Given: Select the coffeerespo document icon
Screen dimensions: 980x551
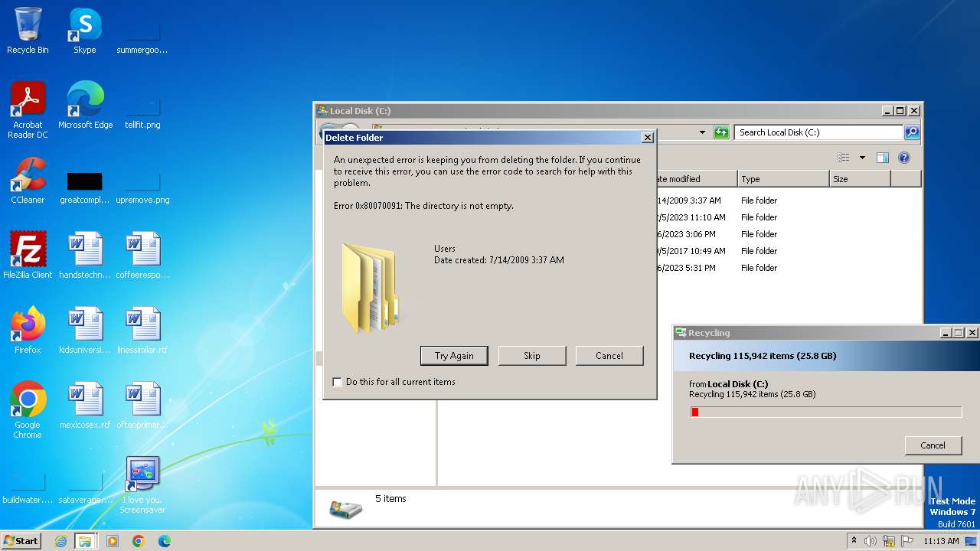Looking at the screenshot, I should 142,256.
